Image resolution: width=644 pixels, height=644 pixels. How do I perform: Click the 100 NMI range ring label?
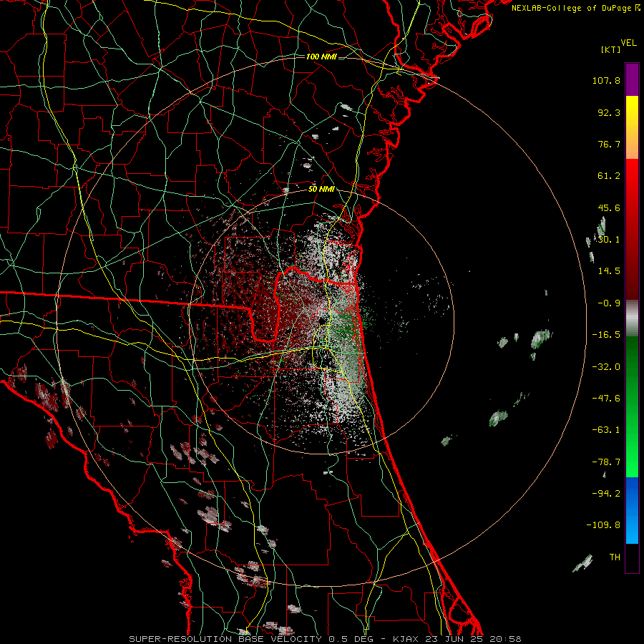321,57
